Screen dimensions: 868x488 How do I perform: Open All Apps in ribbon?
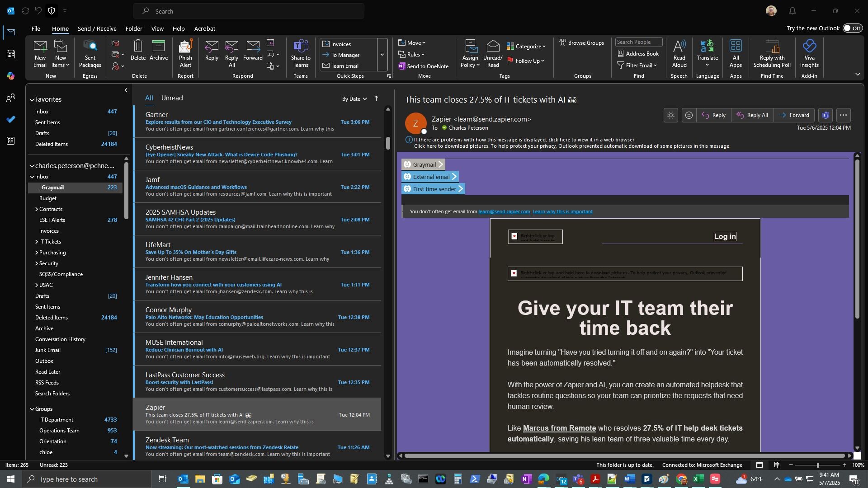tap(736, 53)
